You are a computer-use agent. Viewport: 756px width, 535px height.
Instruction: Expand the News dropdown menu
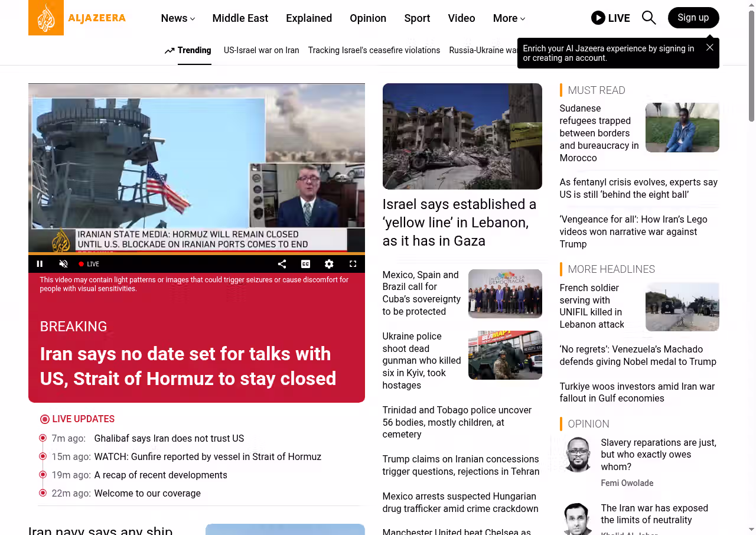pos(178,18)
